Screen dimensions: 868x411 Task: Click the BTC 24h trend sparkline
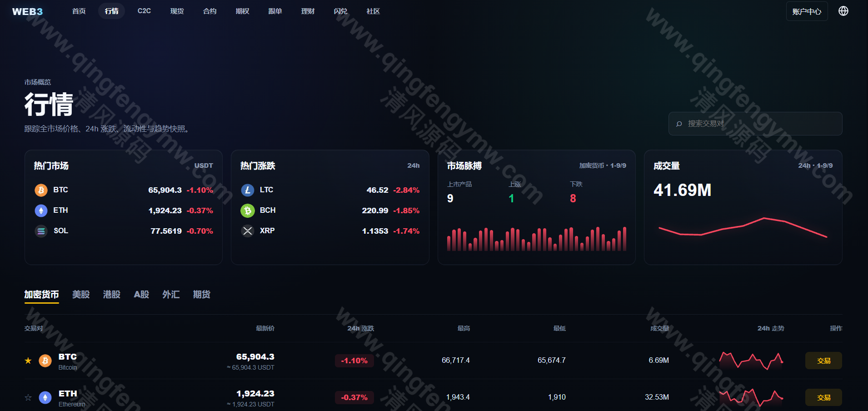pyautogui.click(x=751, y=361)
